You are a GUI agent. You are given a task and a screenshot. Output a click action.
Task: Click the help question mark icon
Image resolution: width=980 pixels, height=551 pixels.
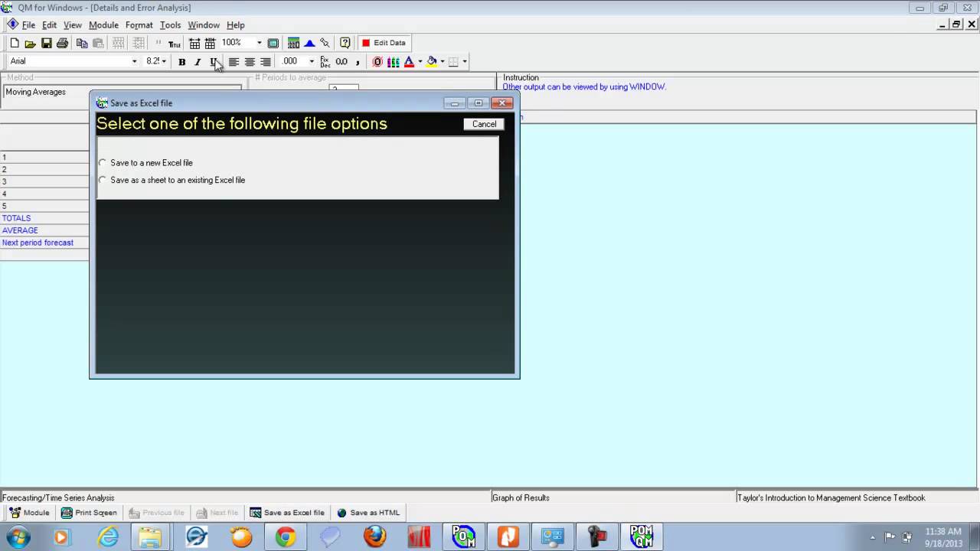pos(345,44)
